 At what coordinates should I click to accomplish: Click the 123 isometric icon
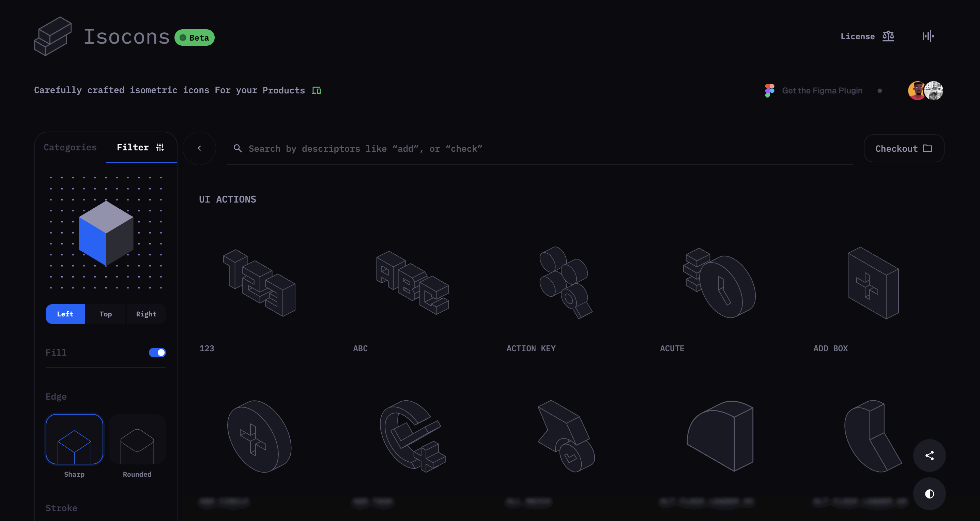coord(259,282)
